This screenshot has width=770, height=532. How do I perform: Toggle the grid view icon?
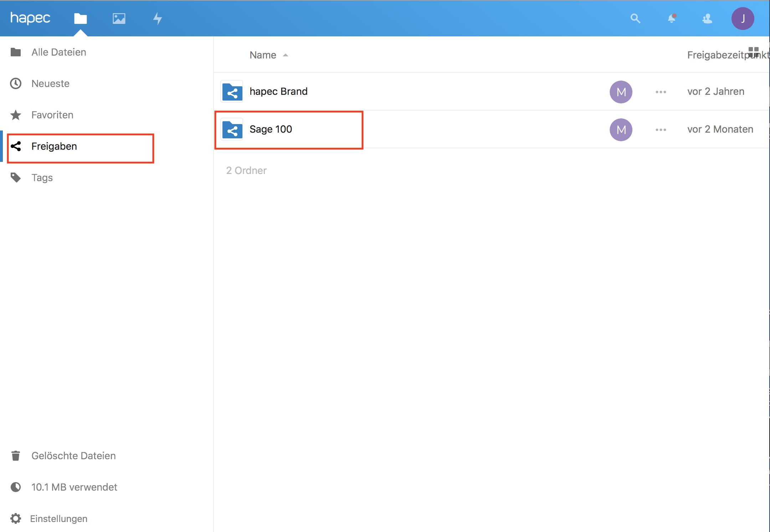pos(754,52)
